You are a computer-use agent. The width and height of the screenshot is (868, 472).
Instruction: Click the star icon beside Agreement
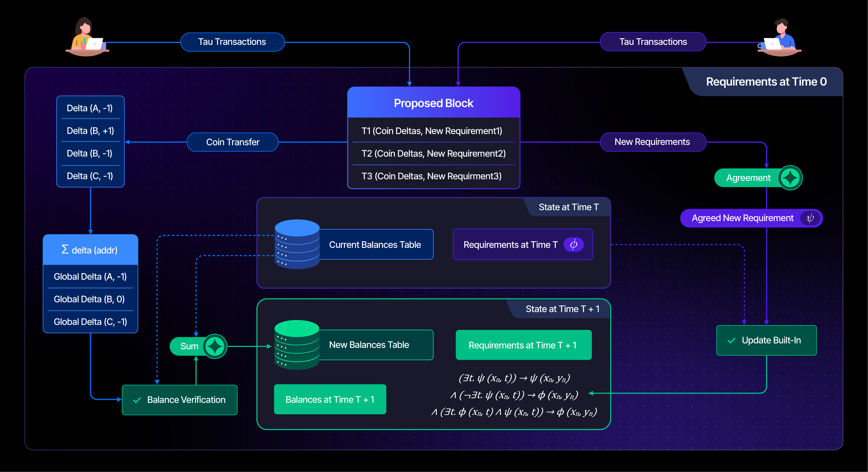tap(790, 178)
